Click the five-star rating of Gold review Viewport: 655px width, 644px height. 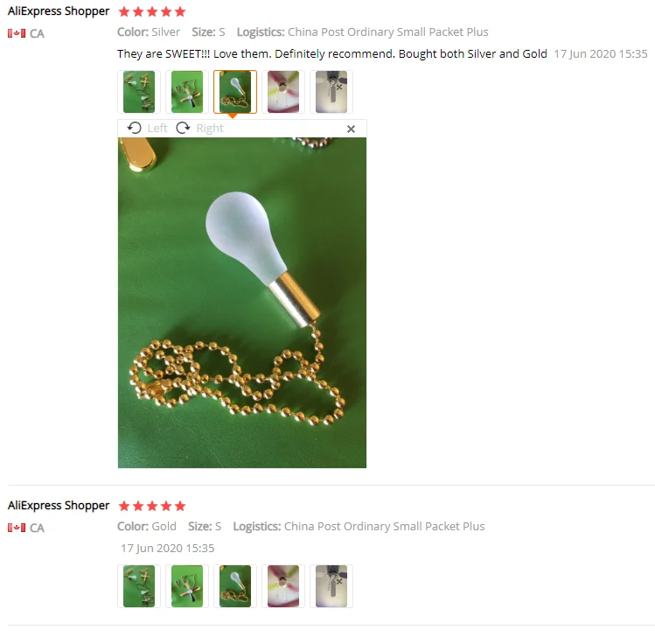152,506
